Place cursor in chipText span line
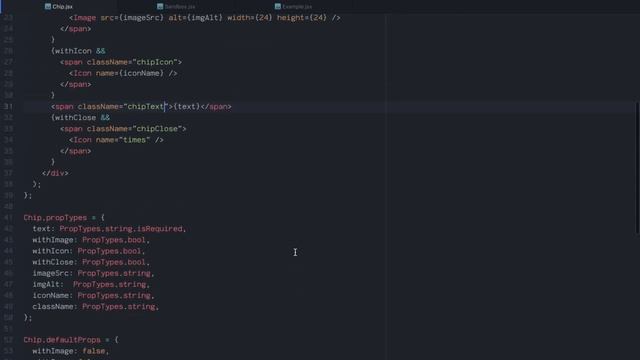Screen dimensions: 640x360 [141, 107]
